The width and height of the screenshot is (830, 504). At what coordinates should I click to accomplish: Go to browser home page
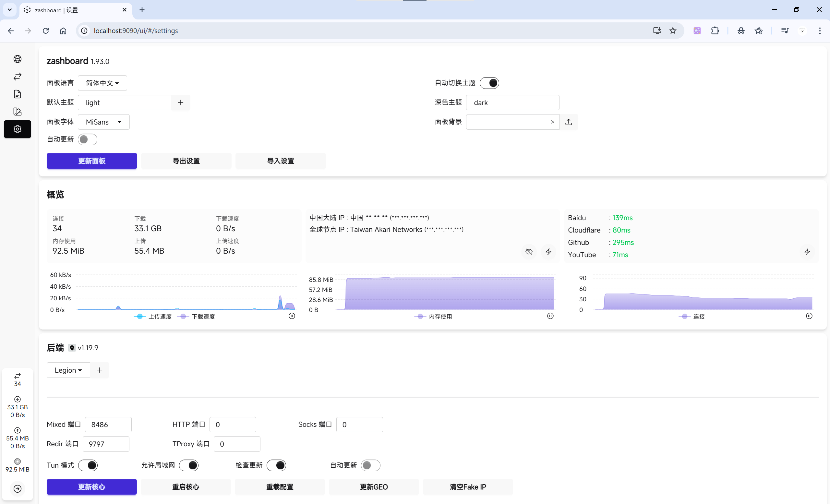point(63,31)
